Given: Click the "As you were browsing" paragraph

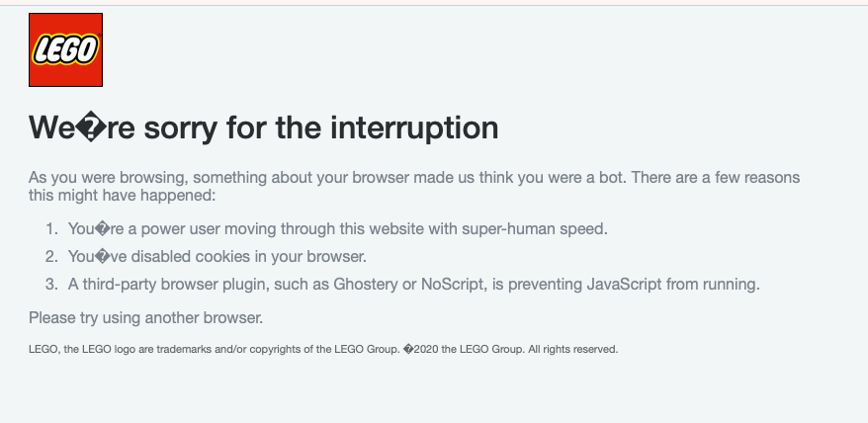Looking at the screenshot, I should pos(413,178).
